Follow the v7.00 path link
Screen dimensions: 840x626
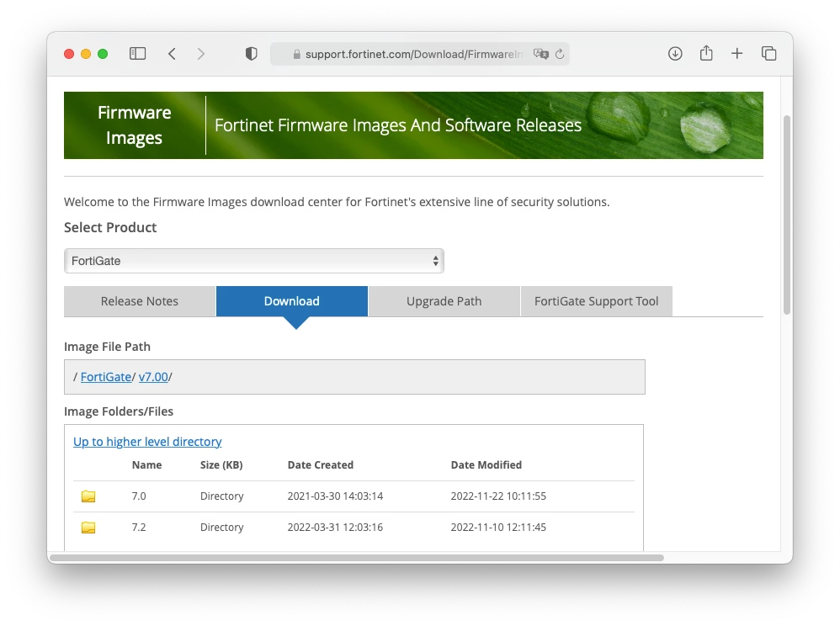pyautogui.click(x=153, y=377)
